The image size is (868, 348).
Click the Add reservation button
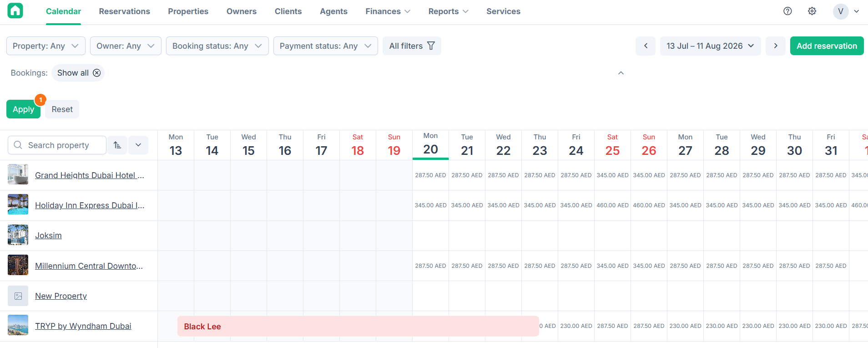827,46
